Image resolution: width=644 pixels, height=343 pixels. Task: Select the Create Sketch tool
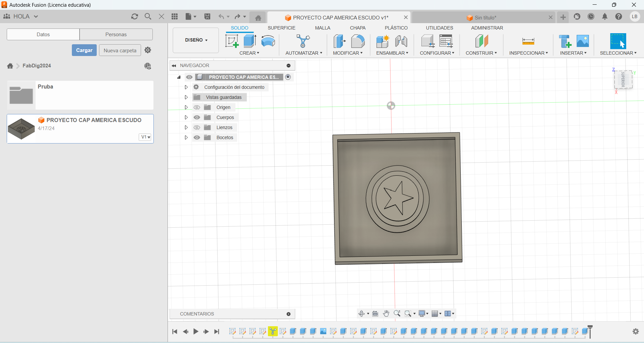pos(232,41)
